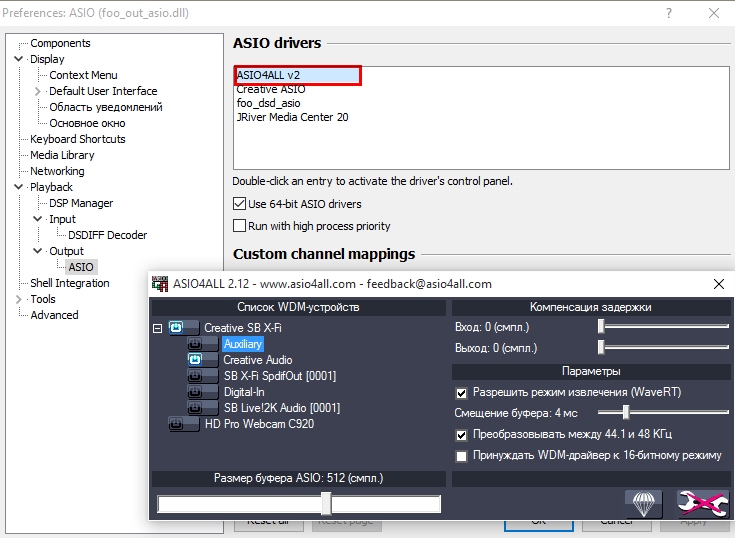The image size is (735, 538).
Task: Enable the Auxiliary device power button
Action: 202,344
